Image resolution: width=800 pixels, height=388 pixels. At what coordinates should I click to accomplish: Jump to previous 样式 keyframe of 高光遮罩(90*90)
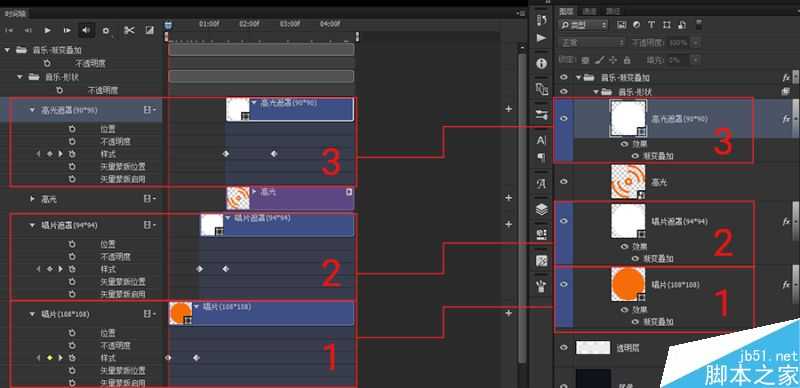pos(38,154)
